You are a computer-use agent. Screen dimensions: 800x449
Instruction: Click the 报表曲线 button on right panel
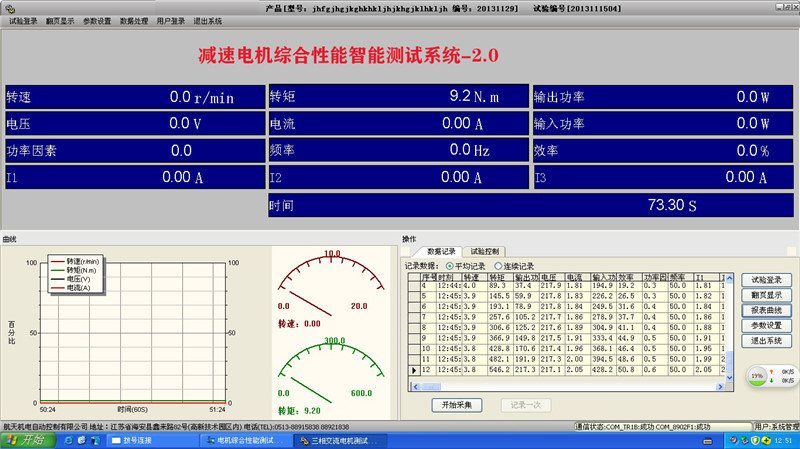pos(766,310)
